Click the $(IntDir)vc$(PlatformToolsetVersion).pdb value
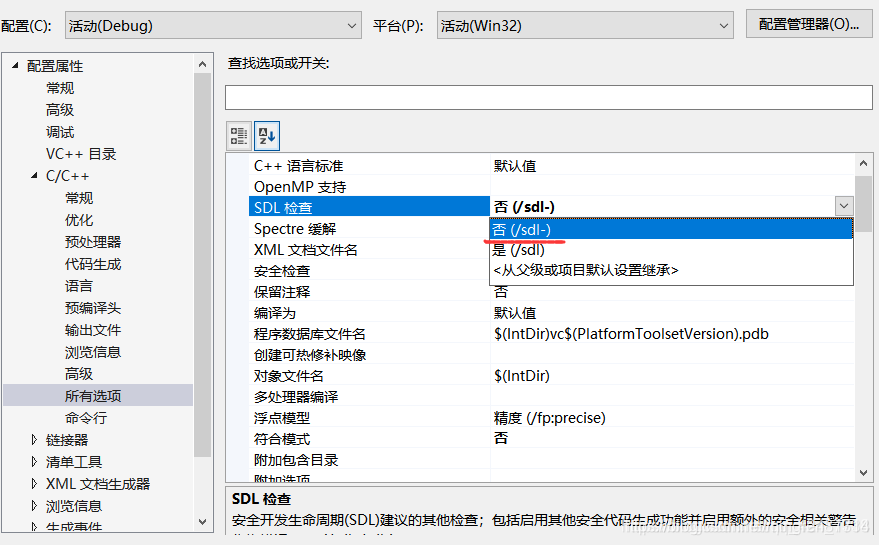Viewport: 879px width, 545px height. (631, 334)
